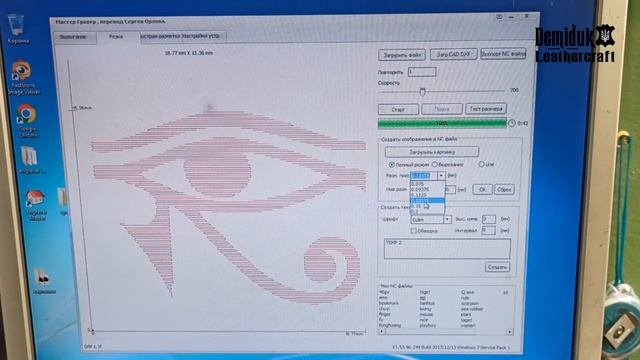This screenshot has height=360, width=640.
Task: Click the Создать button
Action: (x=497, y=267)
